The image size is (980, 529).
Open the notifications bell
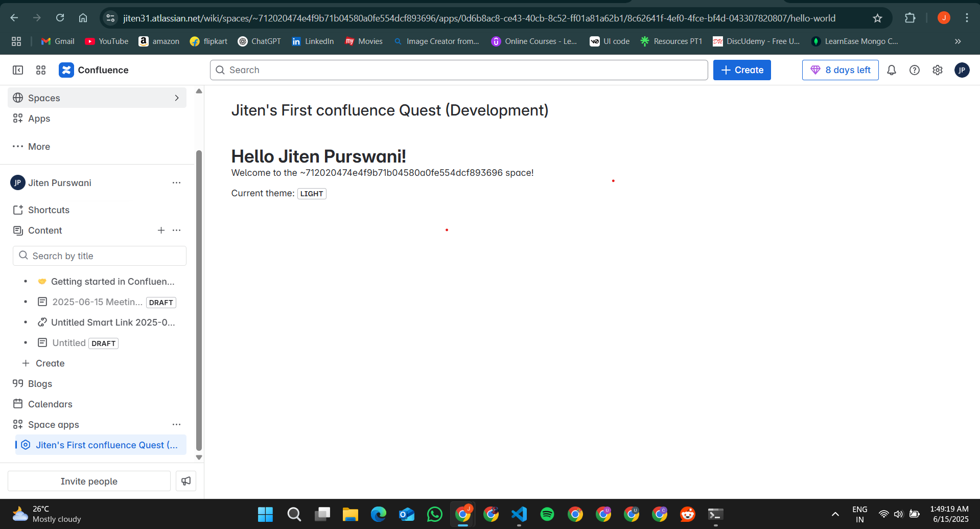point(892,70)
